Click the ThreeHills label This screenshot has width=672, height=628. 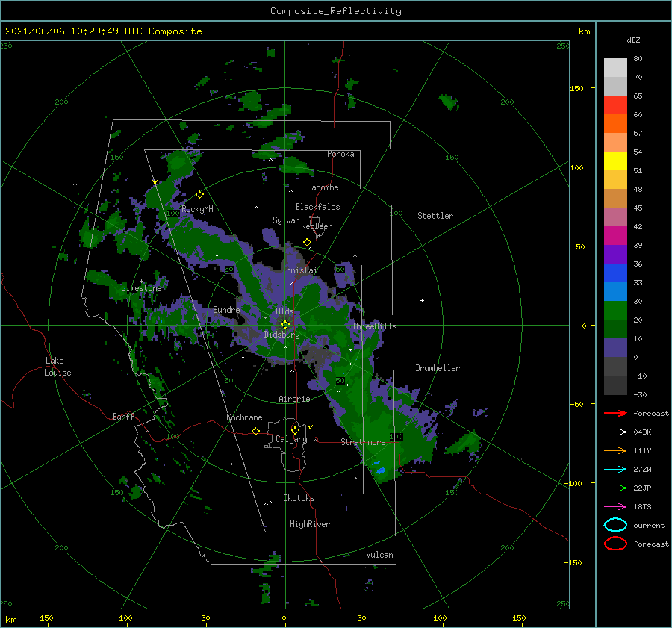point(375,326)
